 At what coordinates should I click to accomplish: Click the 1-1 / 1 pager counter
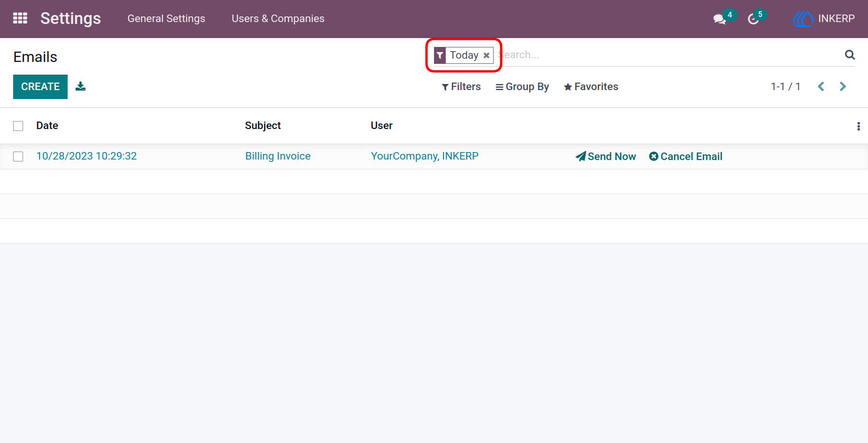(x=785, y=86)
